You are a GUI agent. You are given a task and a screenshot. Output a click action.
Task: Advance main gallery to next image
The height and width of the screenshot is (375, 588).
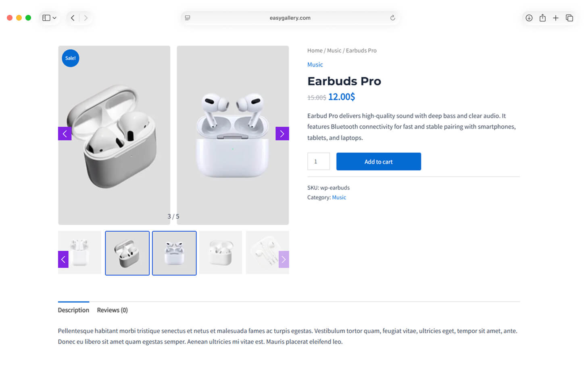click(x=282, y=134)
